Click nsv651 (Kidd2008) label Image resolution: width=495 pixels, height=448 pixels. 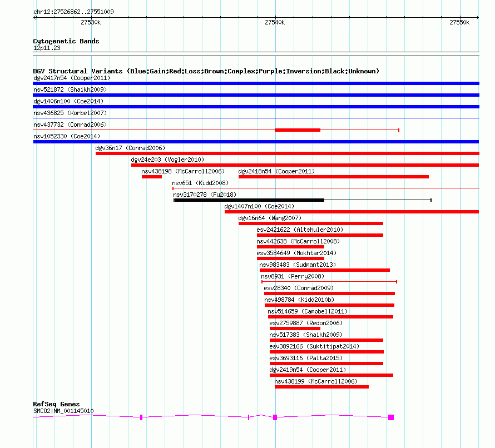coord(200,183)
